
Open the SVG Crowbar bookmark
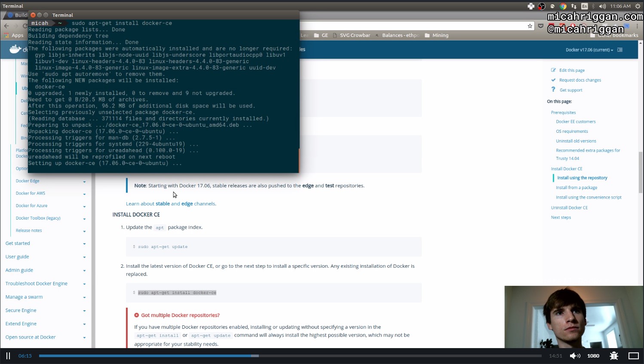[352, 35]
